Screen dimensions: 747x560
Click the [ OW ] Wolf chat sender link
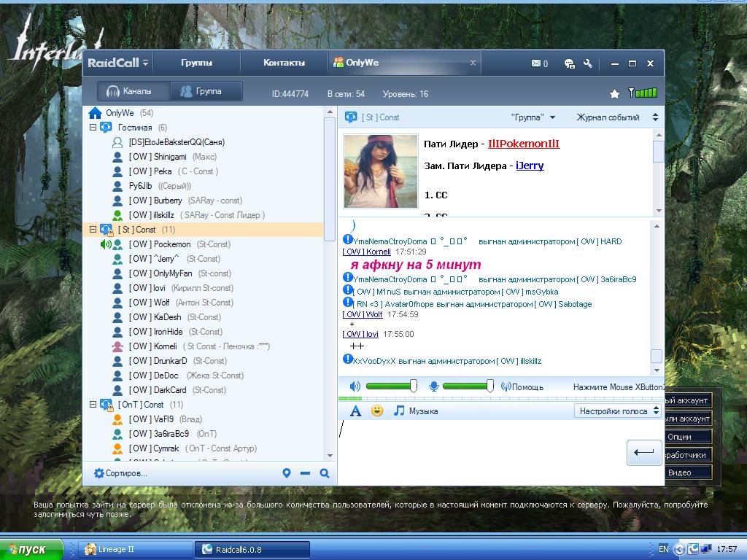pos(363,315)
